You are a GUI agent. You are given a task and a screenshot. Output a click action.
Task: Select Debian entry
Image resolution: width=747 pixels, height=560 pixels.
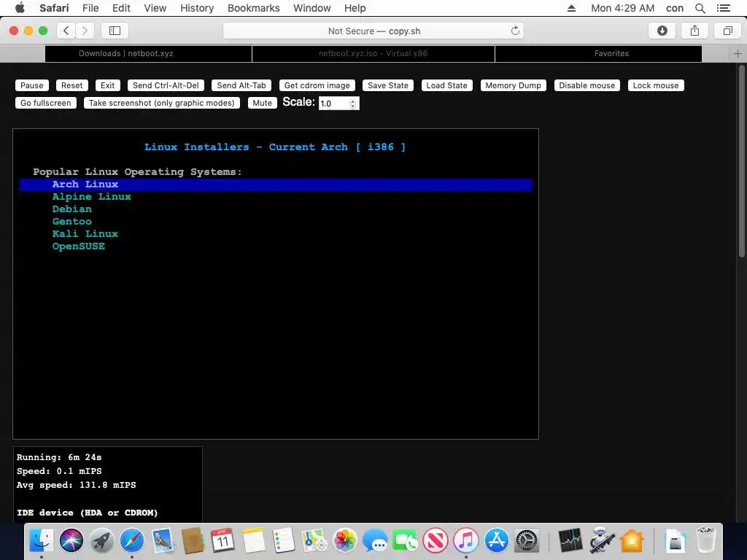(x=72, y=209)
